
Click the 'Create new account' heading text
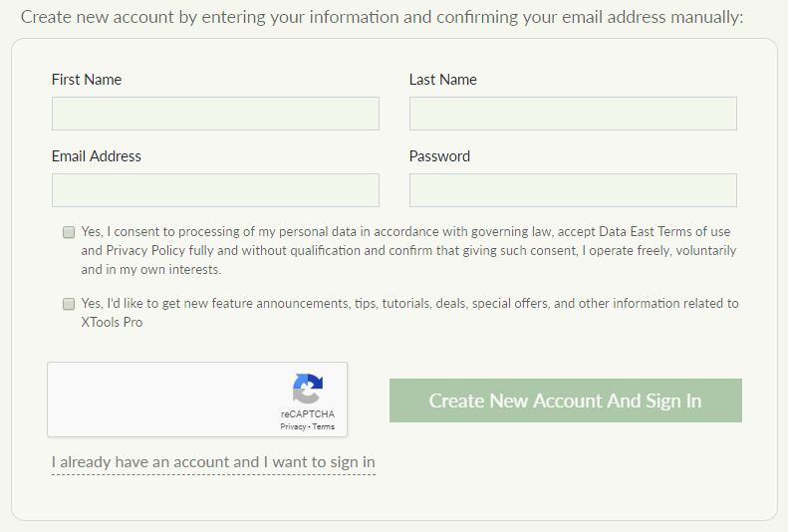click(x=382, y=17)
